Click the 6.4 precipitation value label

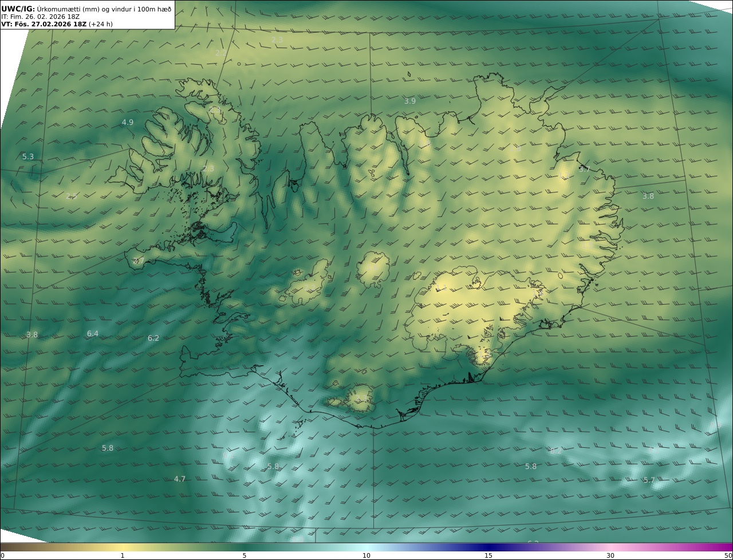point(93,333)
